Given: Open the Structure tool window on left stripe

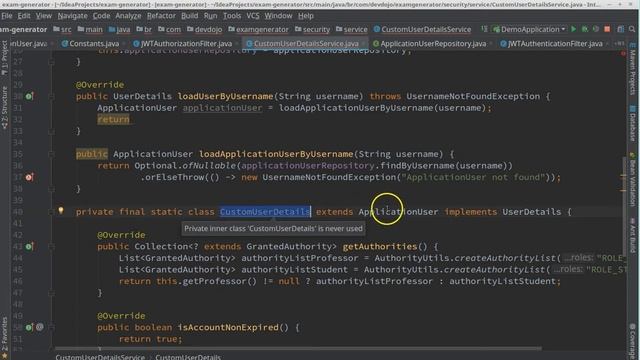Looking at the screenshot, I should click(5, 107).
